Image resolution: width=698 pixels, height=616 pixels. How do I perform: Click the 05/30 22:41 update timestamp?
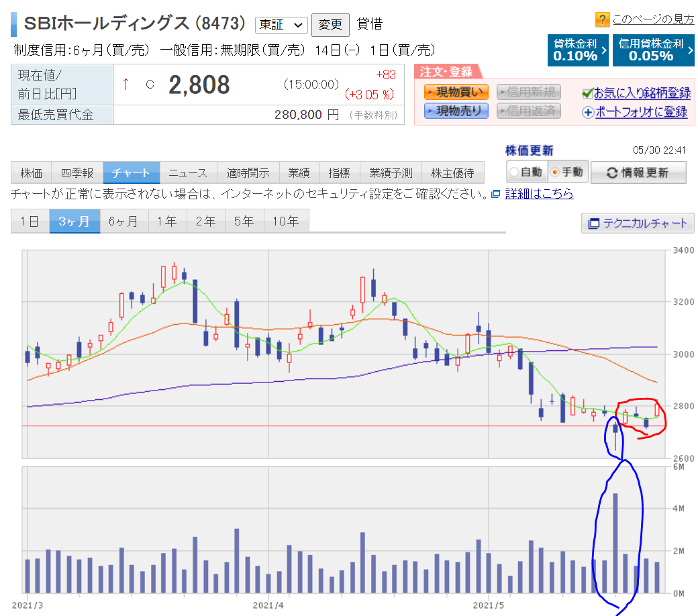659,150
